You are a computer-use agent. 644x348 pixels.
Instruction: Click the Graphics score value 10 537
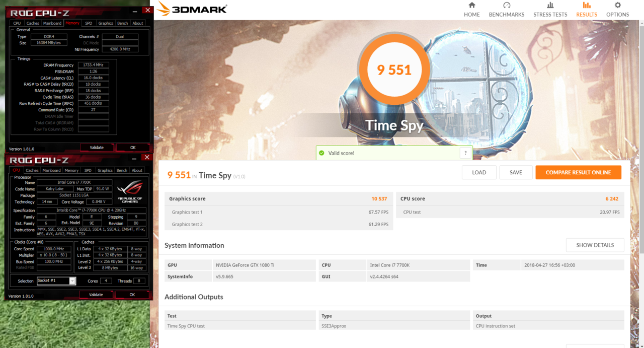[x=379, y=199]
